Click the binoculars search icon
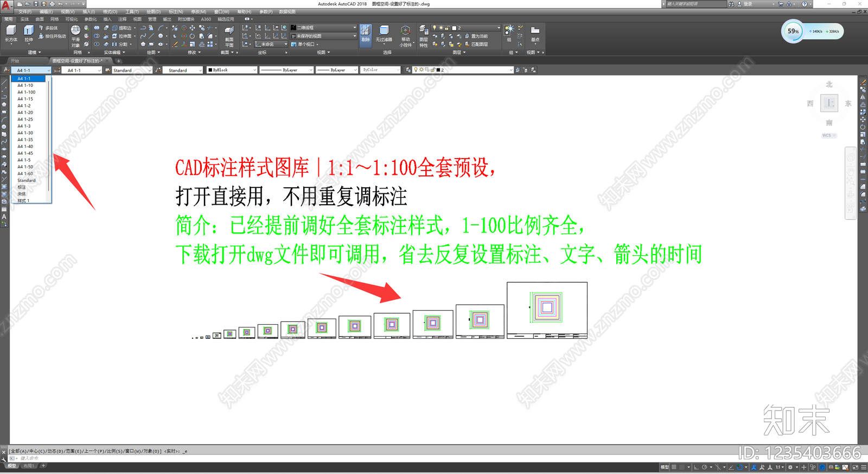868x474 pixels. coord(731,4)
